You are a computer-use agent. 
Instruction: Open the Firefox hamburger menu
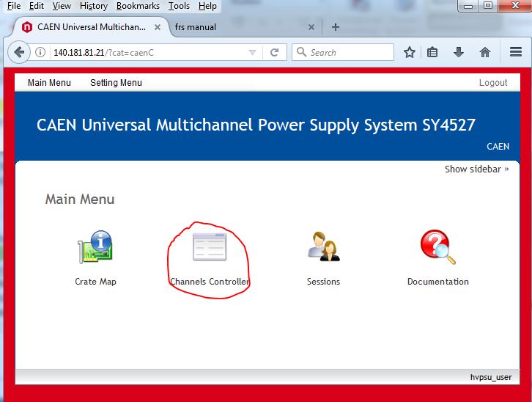[515, 52]
